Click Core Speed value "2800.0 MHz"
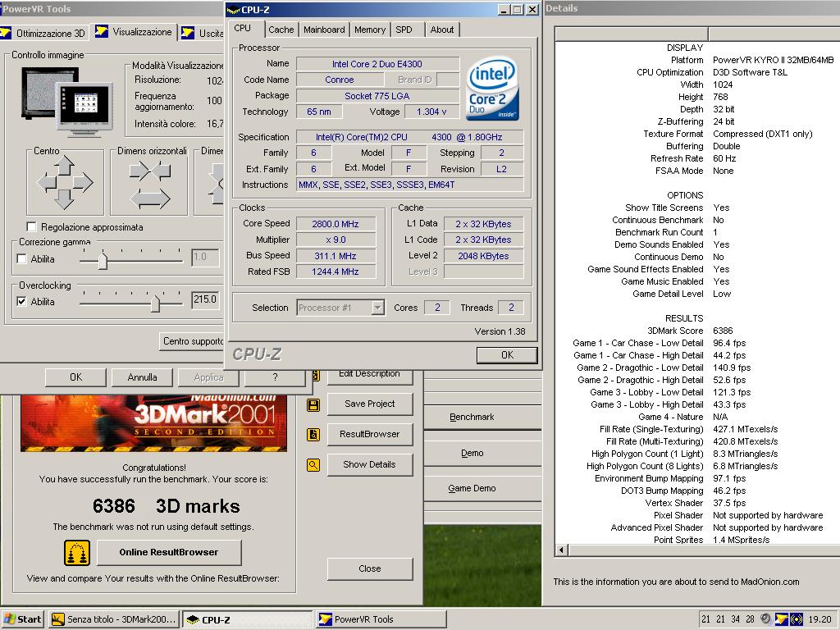The height and width of the screenshot is (630, 840). pyautogui.click(x=336, y=224)
